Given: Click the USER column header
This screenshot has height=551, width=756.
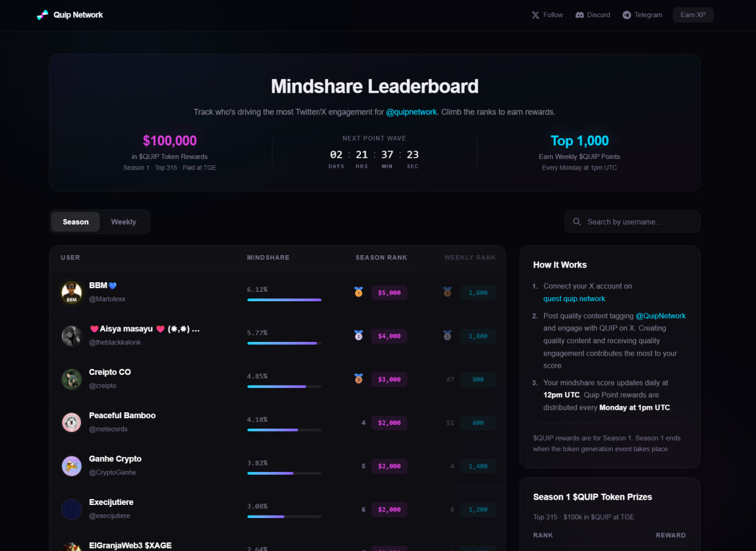Looking at the screenshot, I should tap(70, 257).
